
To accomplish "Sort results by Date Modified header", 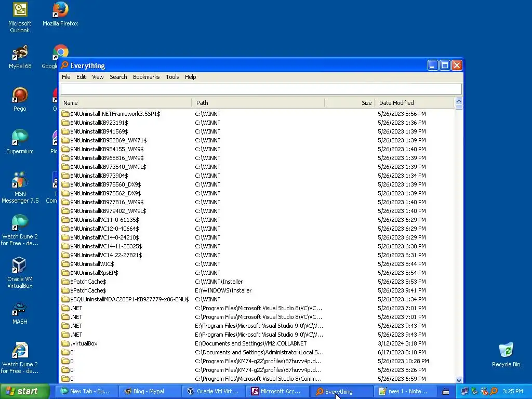I will 414,103.
